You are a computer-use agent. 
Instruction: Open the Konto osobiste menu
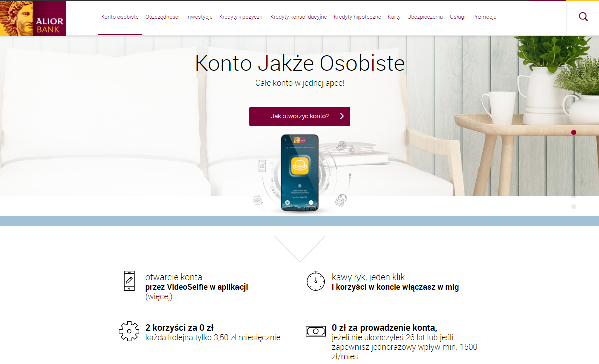coord(119,17)
